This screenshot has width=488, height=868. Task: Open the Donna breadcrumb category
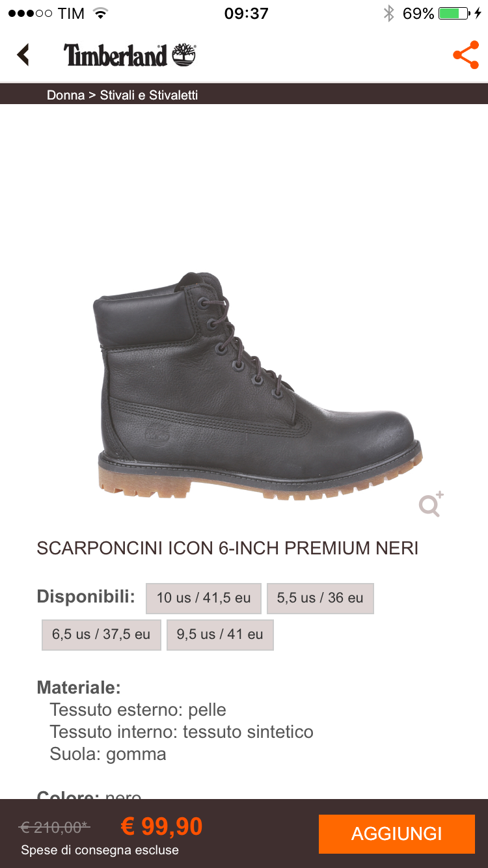[x=66, y=95]
